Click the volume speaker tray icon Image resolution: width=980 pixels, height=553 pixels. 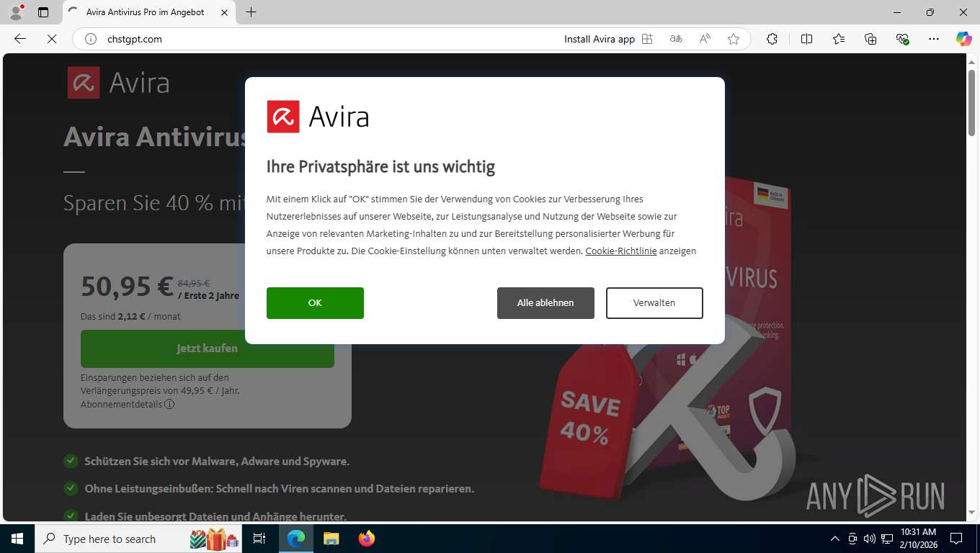(x=870, y=539)
